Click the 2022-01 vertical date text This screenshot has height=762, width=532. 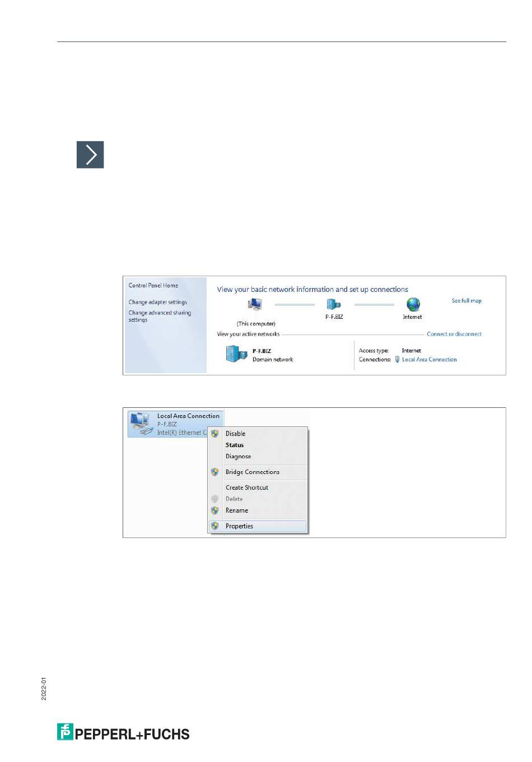point(44,689)
